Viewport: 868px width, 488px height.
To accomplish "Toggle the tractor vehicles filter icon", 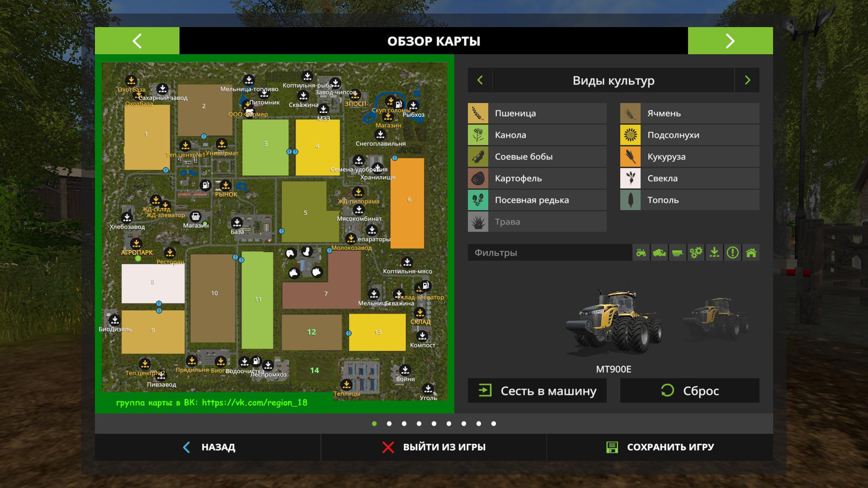I will pos(641,253).
